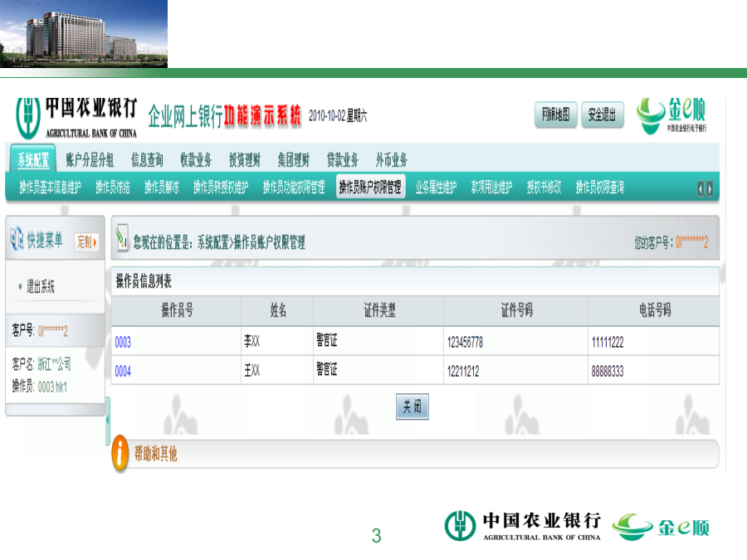Switch to the 账户分层分组 tab
Viewport: 747px width, 560px height.
click(x=90, y=160)
